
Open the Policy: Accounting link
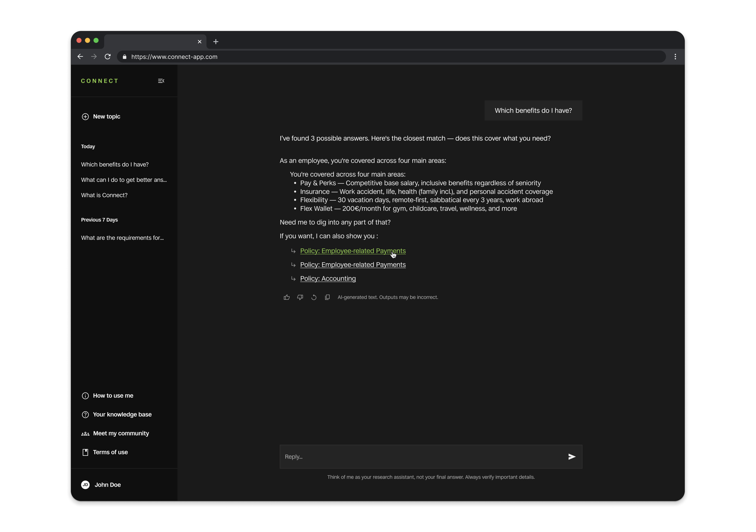point(328,278)
